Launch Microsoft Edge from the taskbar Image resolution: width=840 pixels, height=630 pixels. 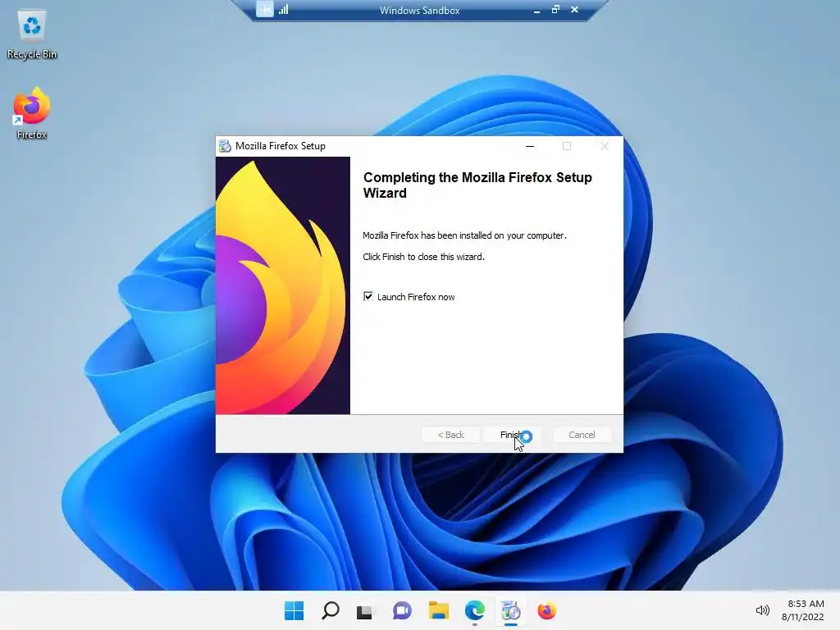pos(475,610)
